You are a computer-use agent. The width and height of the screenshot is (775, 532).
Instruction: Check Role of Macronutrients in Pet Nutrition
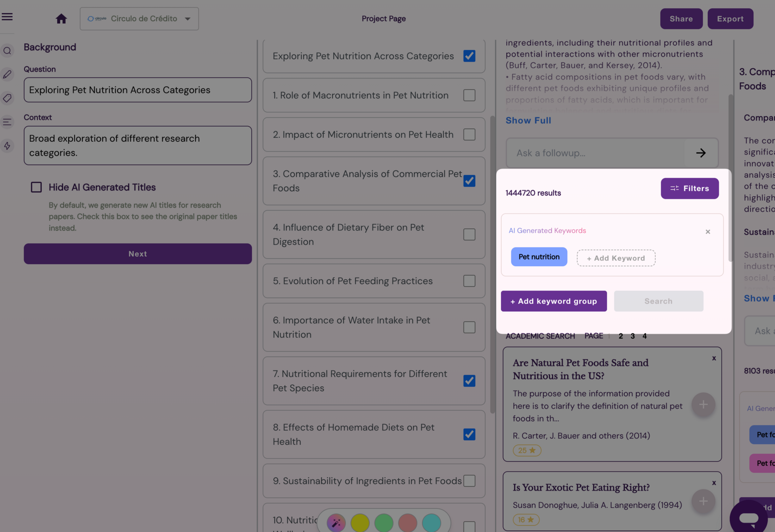(469, 95)
